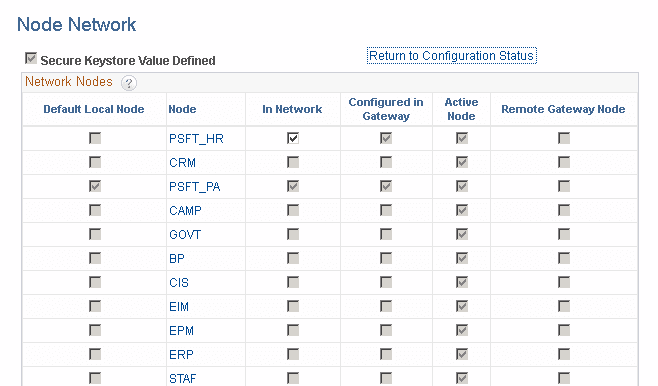This screenshot has width=658, height=386.
Task: Toggle Active Node for PSFT_PA
Action: coord(462,186)
